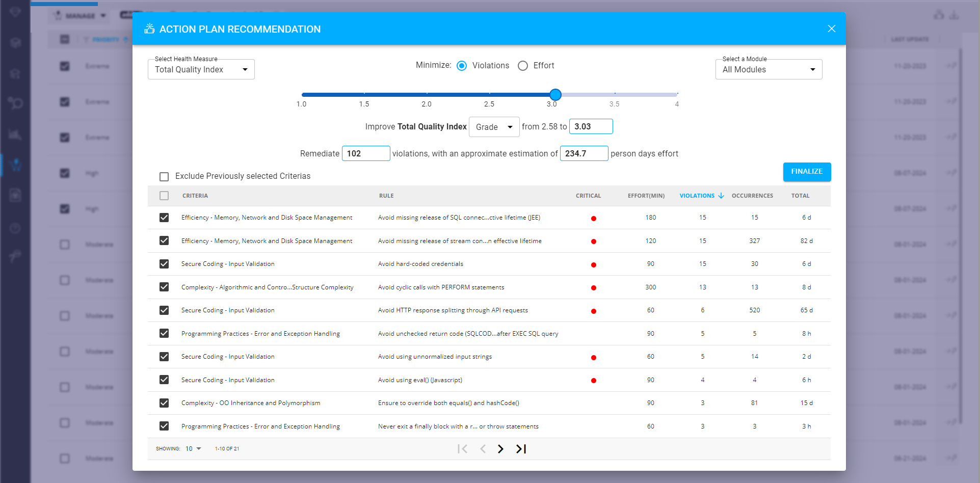This screenshot has width=980, height=483.
Task: Go to first page of criteria
Action: click(462, 449)
